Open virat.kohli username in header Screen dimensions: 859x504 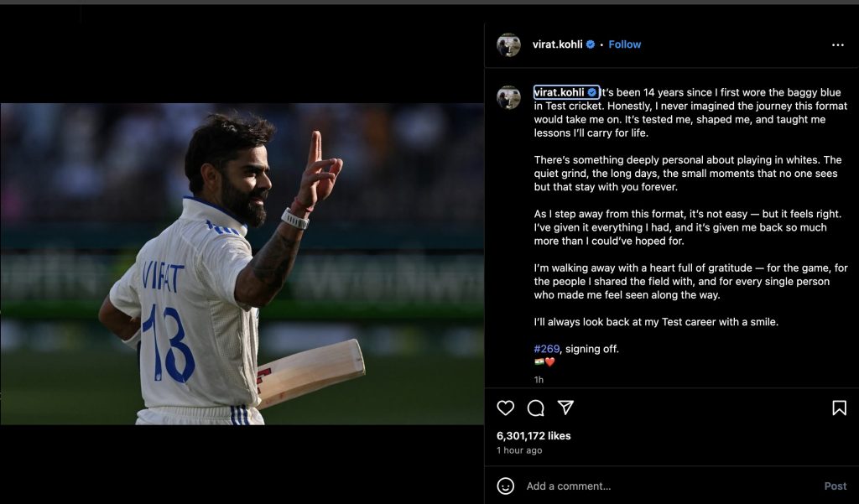click(x=557, y=44)
